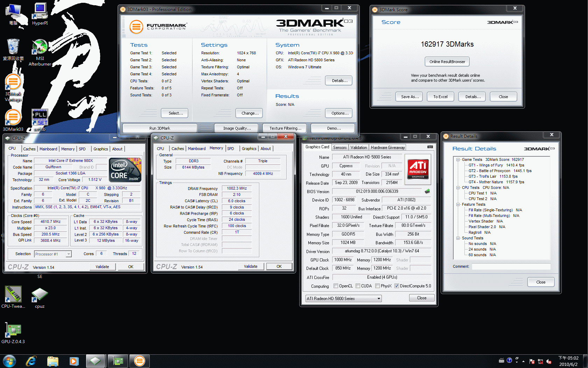This screenshot has width=588, height=368.
Task: Switch to Validation tab in GPU-Z
Action: coord(359,148)
